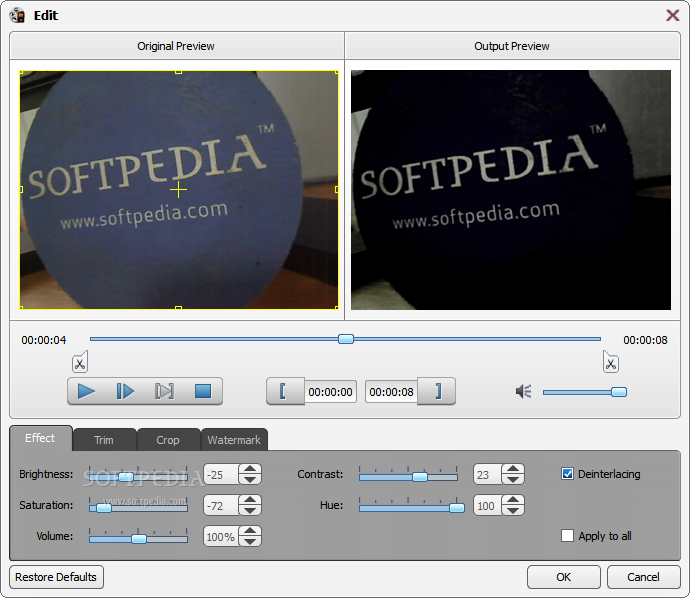Click the Original Preview header
690x598 pixels.
[x=176, y=46]
